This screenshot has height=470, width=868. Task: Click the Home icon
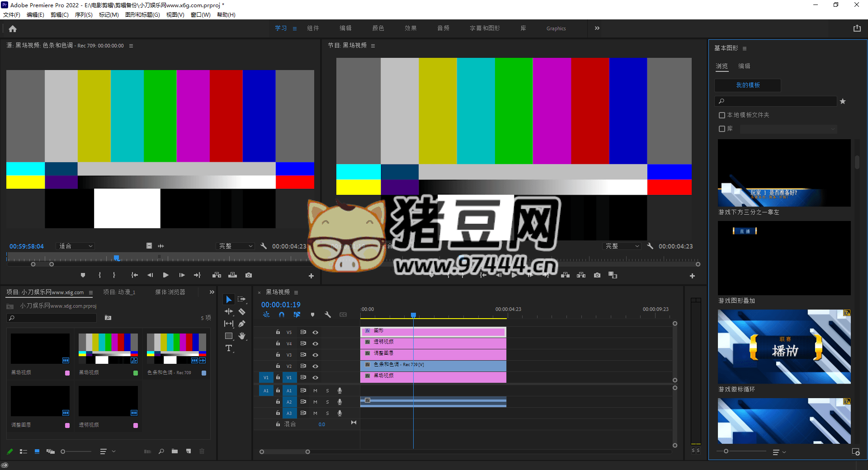(13, 29)
